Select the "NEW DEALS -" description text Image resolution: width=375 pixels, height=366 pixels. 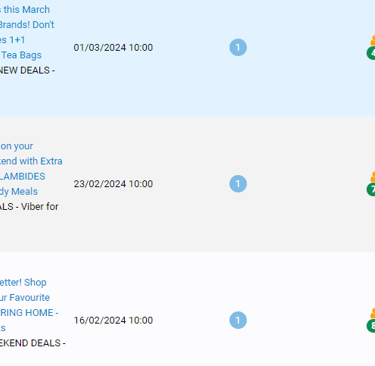point(27,70)
